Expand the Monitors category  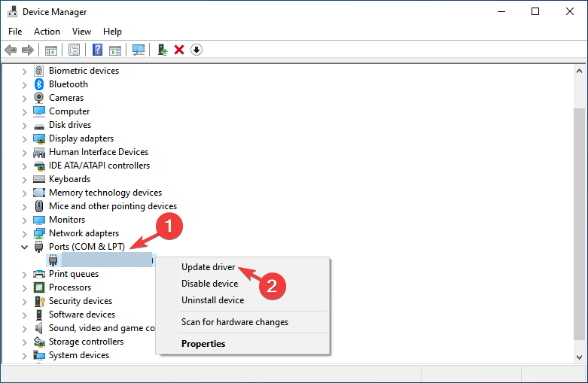pyautogui.click(x=24, y=220)
